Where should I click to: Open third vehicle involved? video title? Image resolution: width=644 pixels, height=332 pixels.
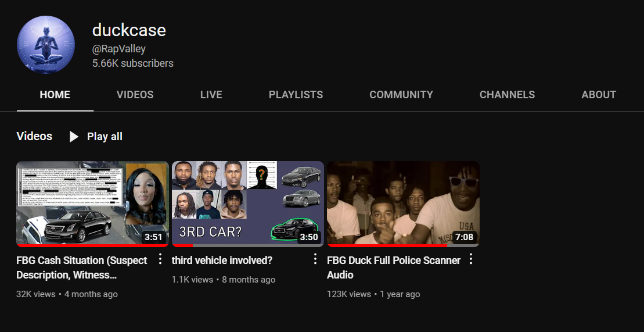click(x=222, y=260)
